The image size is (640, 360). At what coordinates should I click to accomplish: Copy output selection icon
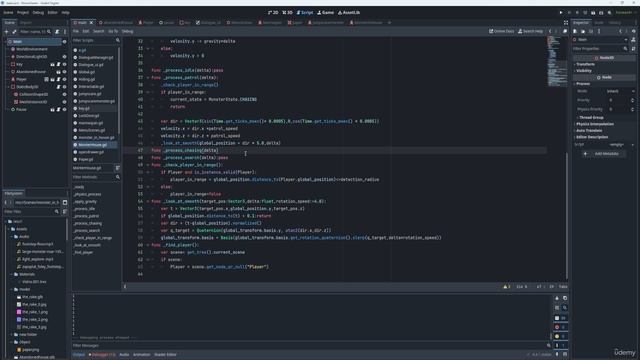(565, 298)
